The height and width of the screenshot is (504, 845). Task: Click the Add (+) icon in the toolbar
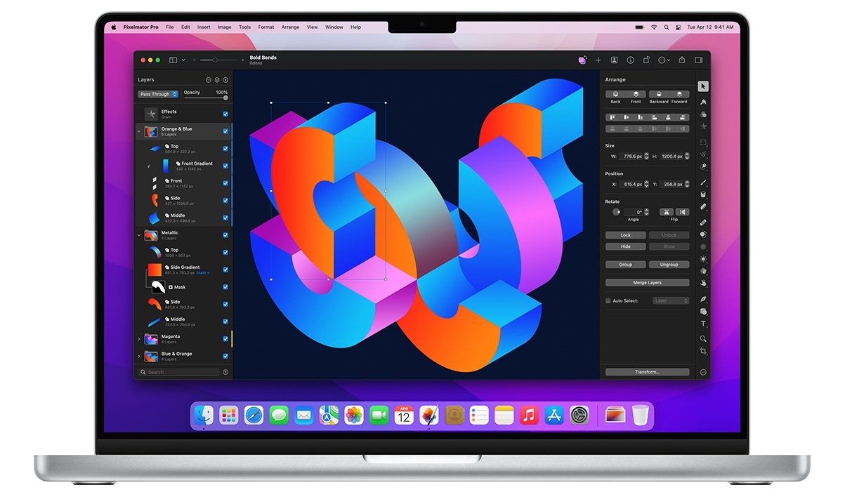click(x=598, y=60)
